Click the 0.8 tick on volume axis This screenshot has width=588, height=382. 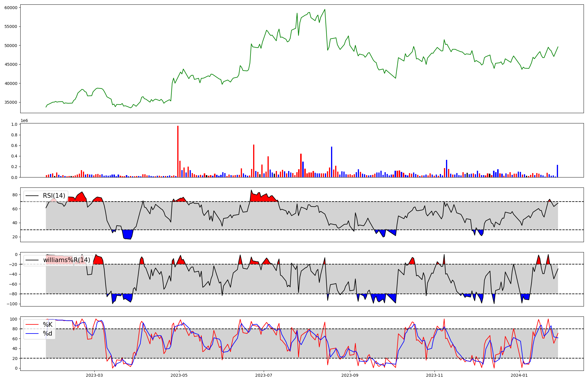(14, 135)
